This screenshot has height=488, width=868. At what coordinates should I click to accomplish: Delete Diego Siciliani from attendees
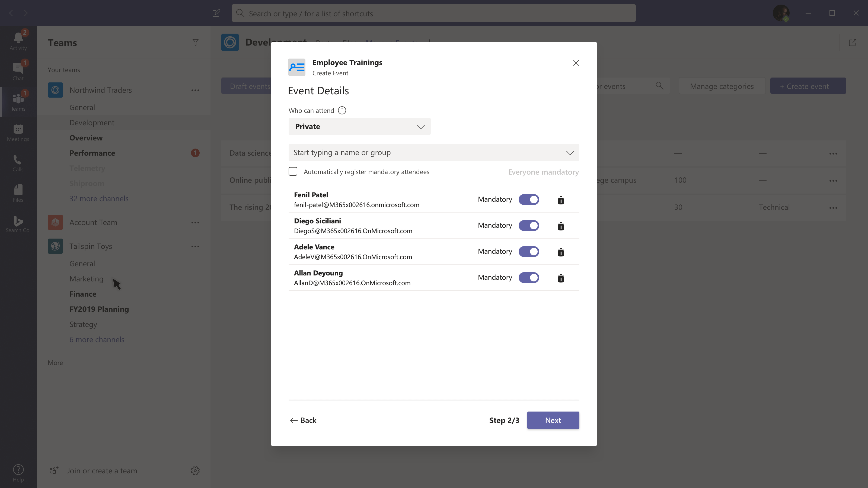pos(561,226)
